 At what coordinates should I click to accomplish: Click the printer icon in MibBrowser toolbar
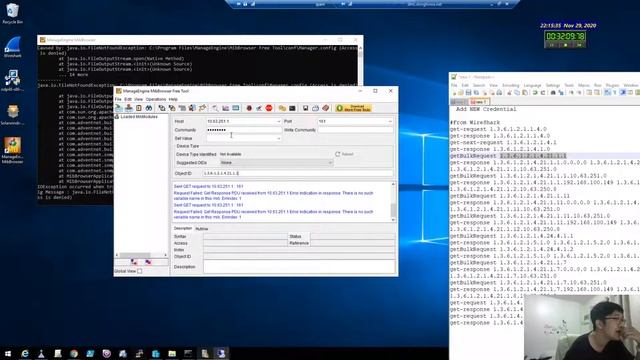[316, 108]
